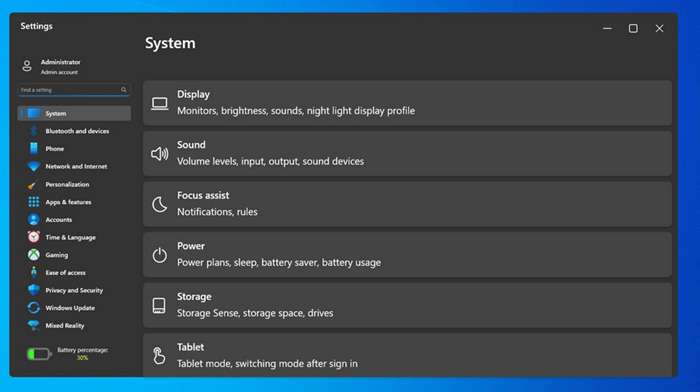Click the Focus assist moon icon
Screen dimensions: 700x392
pos(159,204)
